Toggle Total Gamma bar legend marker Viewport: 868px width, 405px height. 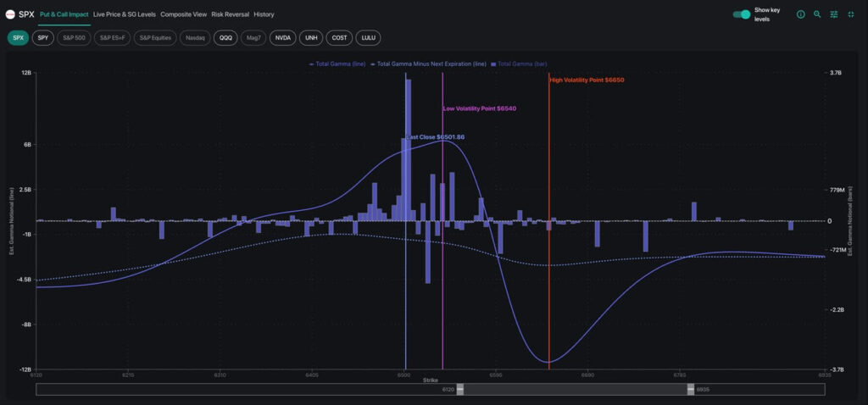(493, 64)
